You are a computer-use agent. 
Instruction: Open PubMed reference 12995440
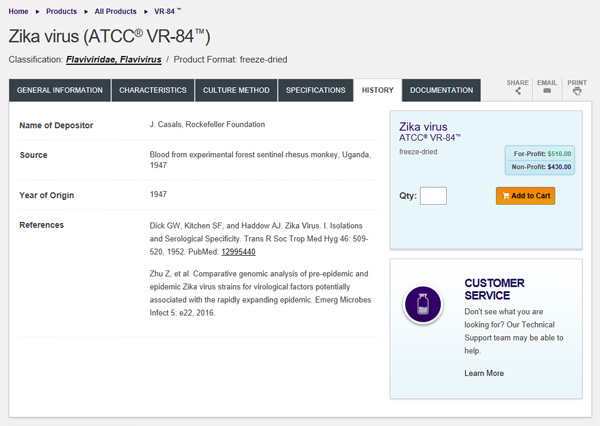pos(238,252)
